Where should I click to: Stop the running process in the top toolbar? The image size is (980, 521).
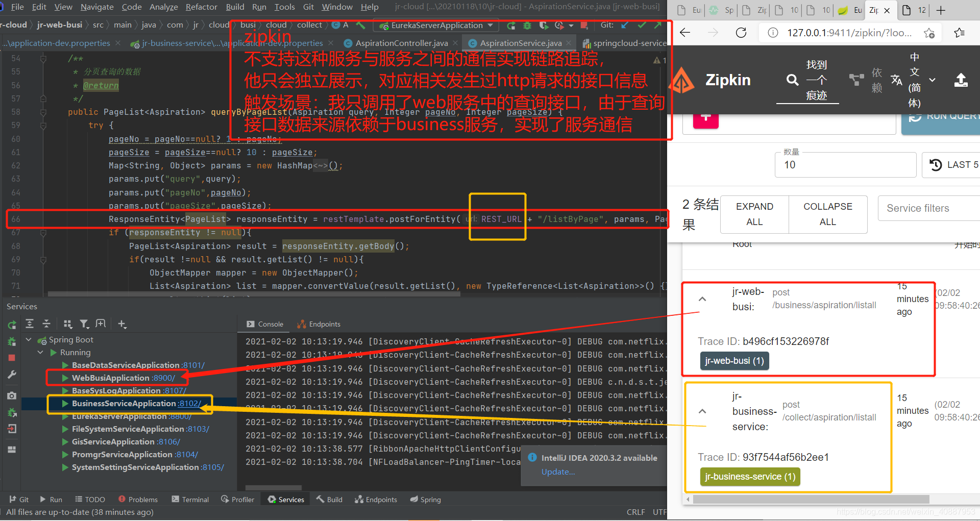tap(584, 26)
